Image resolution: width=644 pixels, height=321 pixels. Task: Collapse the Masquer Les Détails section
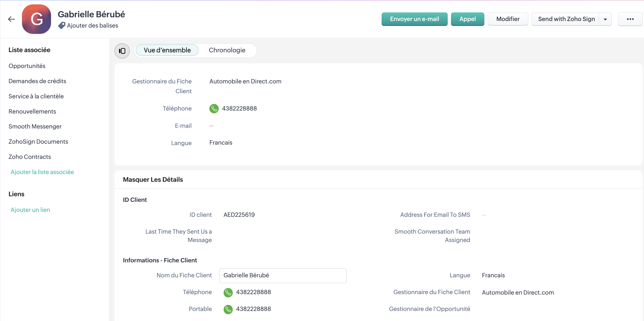pyautogui.click(x=153, y=179)
